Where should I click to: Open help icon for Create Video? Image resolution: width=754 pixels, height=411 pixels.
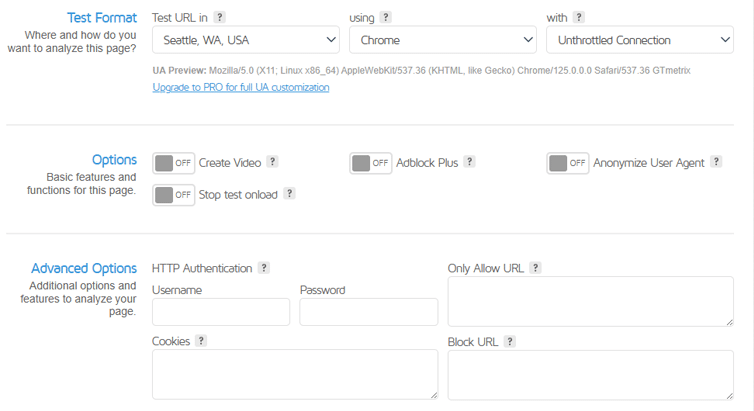[272, 162]
